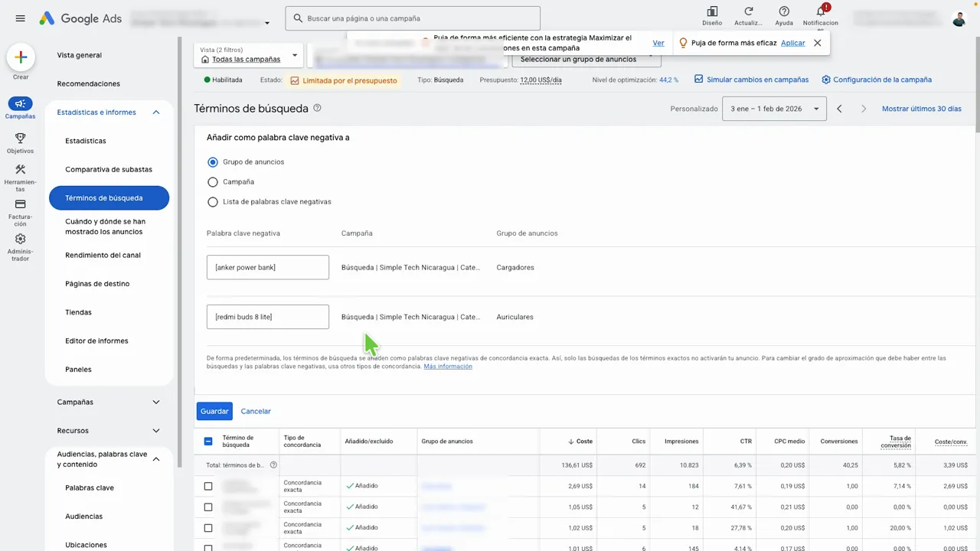Check the row with cost 1,05 US$

[x=208, y=507]
